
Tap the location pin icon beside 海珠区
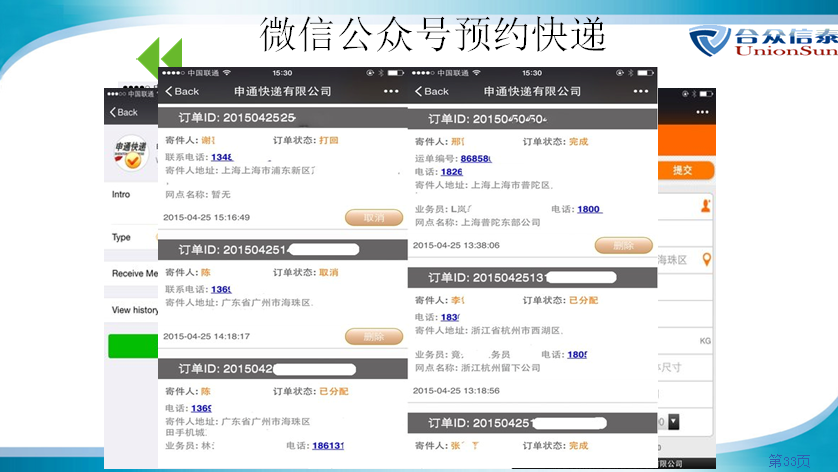pos(707,260)
